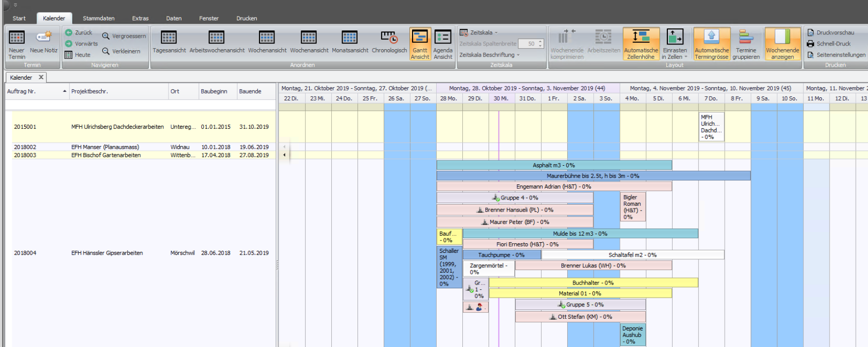This screenshot has height=347, width=868.
Task: Switch to Tagesansicht day view
Action: (169, 43)
